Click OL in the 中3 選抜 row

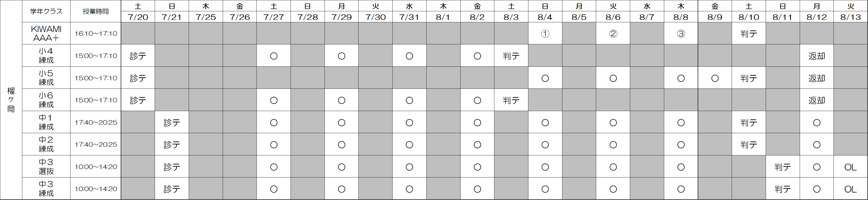pos(851,167)
